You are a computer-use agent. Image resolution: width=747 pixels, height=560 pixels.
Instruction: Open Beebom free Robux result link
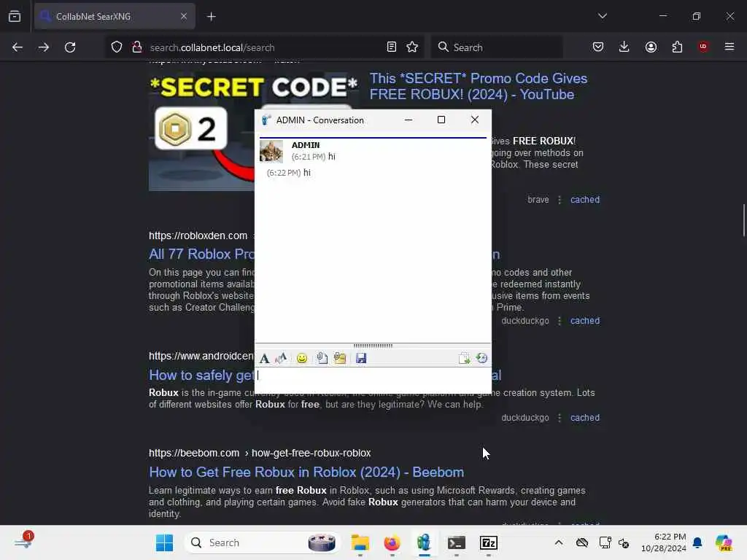(306, 472)
